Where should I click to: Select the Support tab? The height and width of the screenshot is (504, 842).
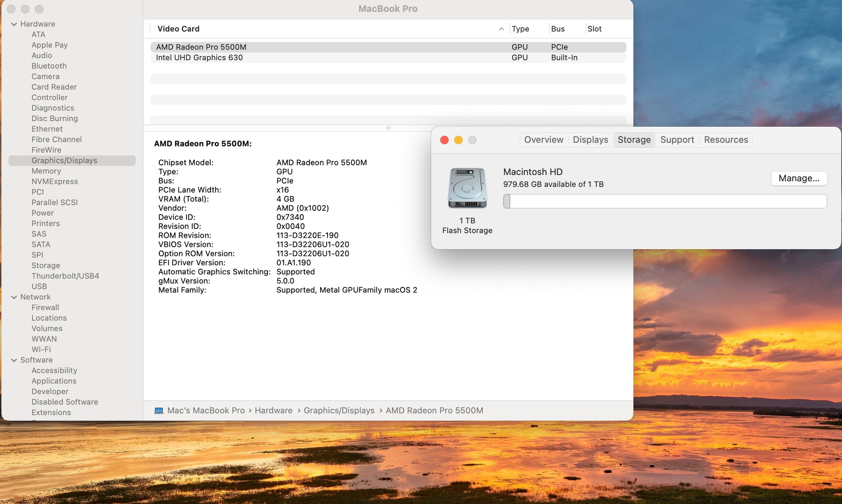pyautogui.click(x=677, y=140)
